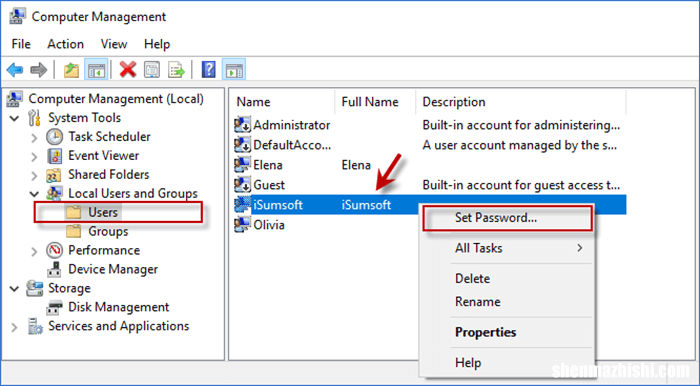Click the Administrator user account icon
Image resolution: width=700 pixels, height=386 pixels.
coord(242,125)
